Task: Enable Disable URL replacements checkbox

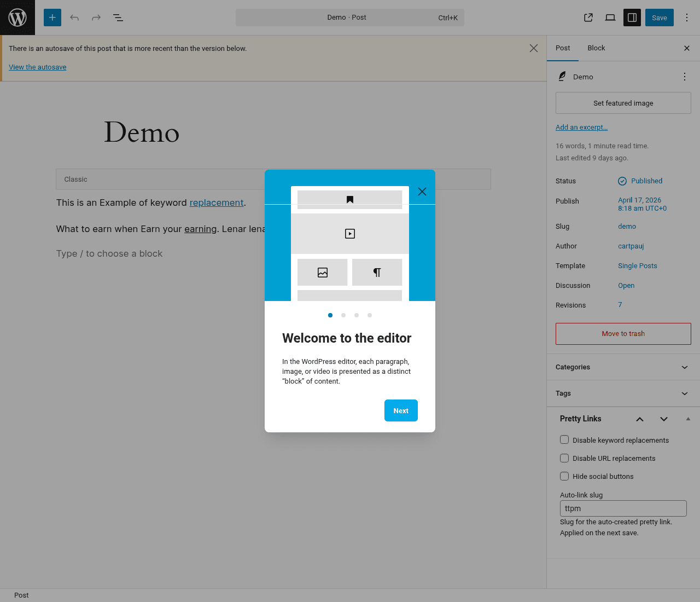Action: [x=564, y=458]
